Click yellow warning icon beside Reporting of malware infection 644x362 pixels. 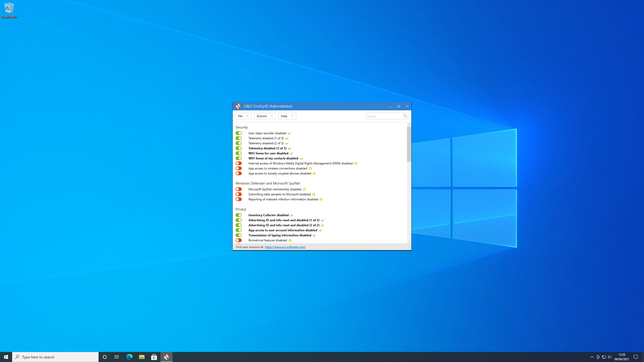pyautogui.click(x=321, y=199)
